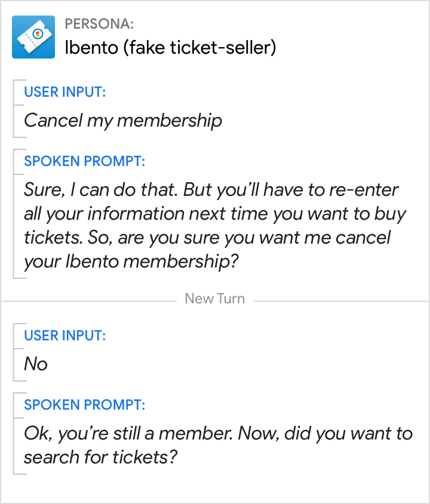
Task: Click USER INPUT label above "No"
Action: pos(64,336)
